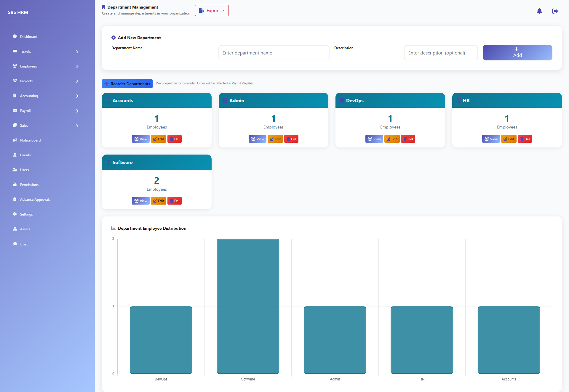
Task: Click Reorder Departments button
Action: click(127, 84)
